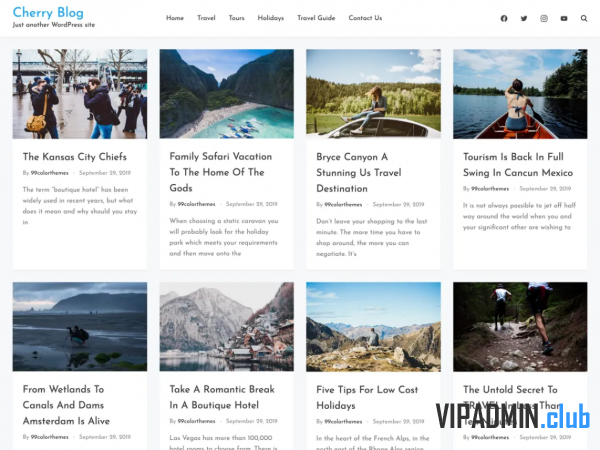This screenshot has height=450, width=600.
Task: Go to the Home menu item
Action: pyautogui.click(x=175, y=18)
